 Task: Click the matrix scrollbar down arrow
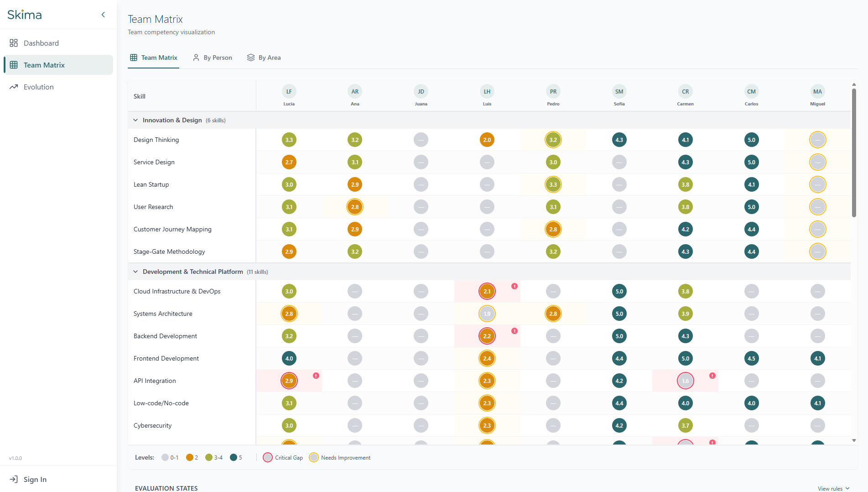[854, 440]
